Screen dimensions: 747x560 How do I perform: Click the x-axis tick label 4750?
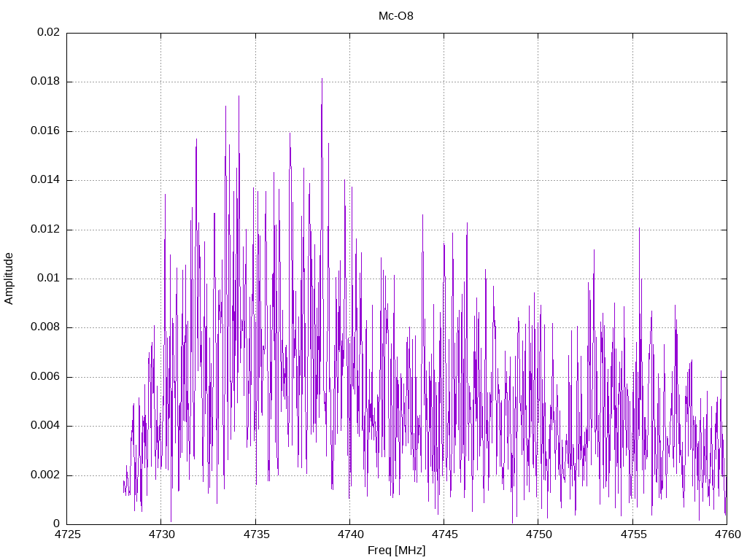pyautogui.click(x=539, y=534)
